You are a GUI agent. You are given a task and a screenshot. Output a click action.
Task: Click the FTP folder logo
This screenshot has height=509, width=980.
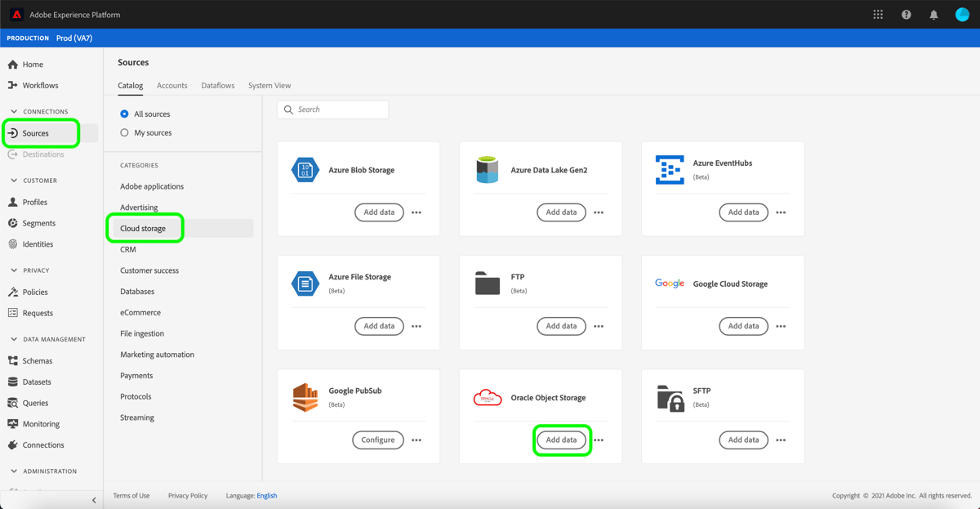pos(488,284)
